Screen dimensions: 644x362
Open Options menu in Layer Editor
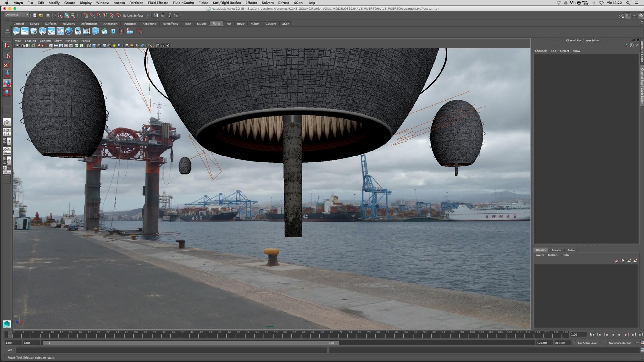point(553,255)
